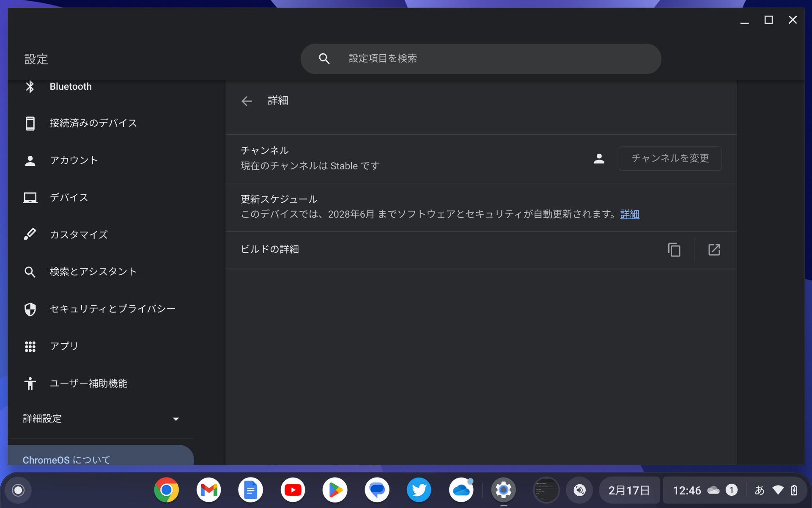Select 検索とアシスタント in the sidebar
The width and height of the screenshot is (812, 508).
click(x=93, y=272)
